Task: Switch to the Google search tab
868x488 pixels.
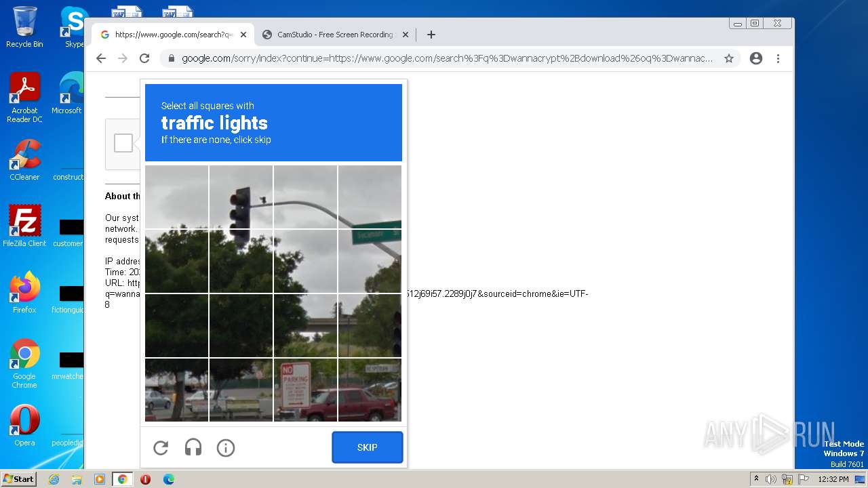Action: click(173, 35)
